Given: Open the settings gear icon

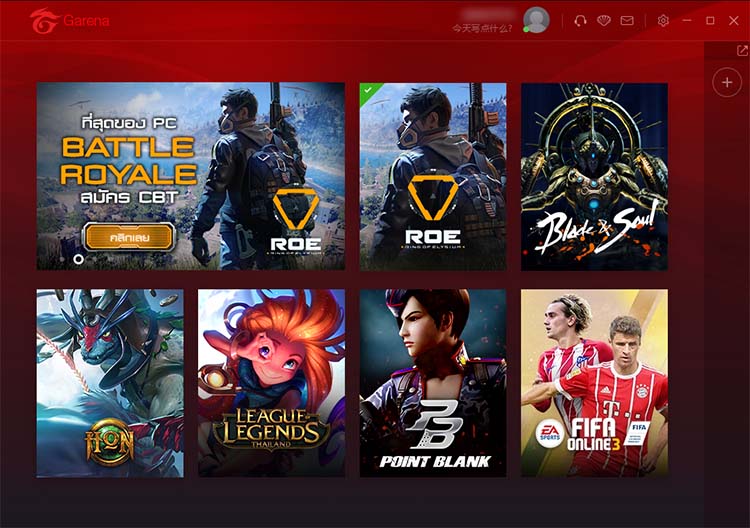Looking at the screenshot, I should 663,21.
